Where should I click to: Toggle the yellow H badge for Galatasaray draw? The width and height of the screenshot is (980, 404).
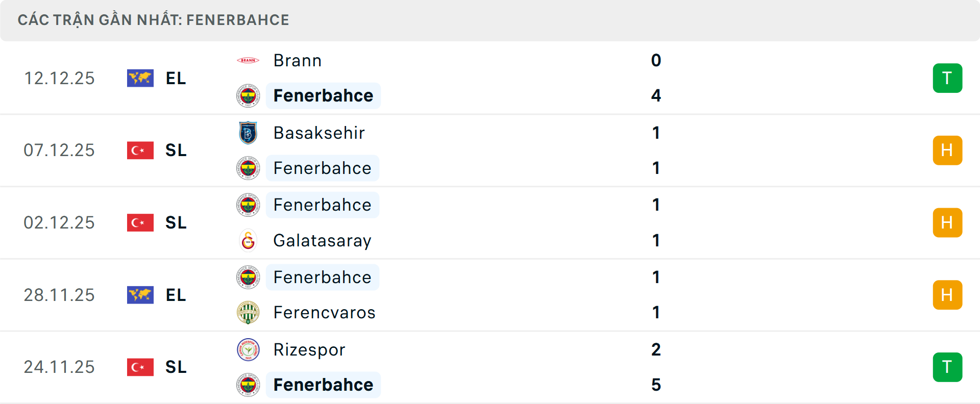[x=947, y=222]
